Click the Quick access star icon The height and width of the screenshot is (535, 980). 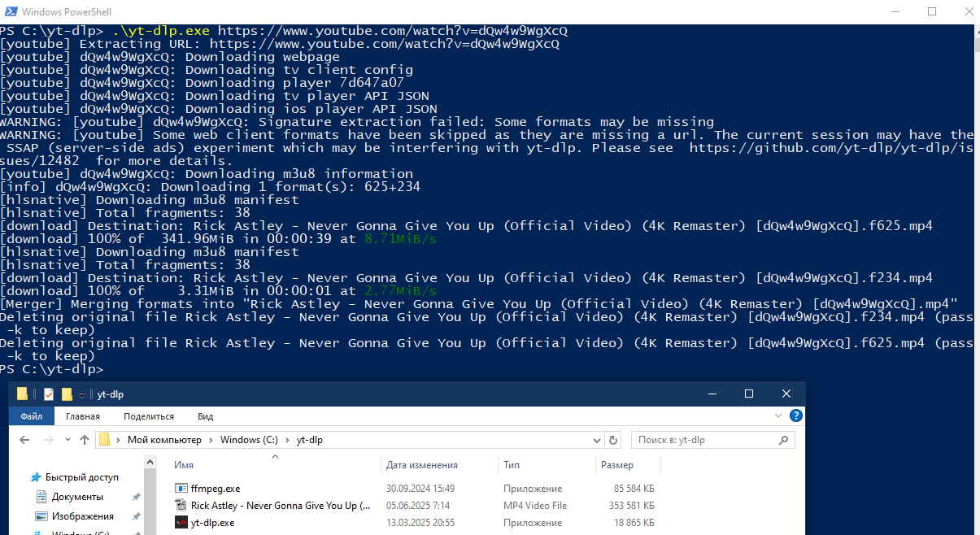click(x=36, y=477)
